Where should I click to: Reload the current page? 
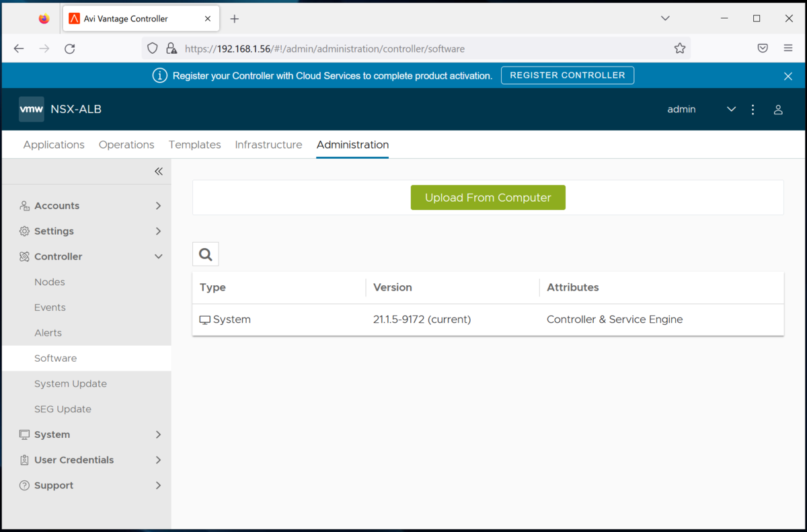70,48
